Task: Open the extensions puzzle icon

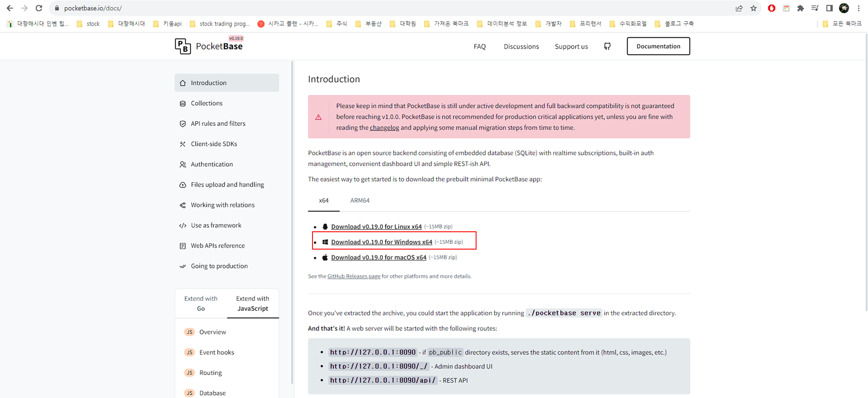Action: point(800,8)
